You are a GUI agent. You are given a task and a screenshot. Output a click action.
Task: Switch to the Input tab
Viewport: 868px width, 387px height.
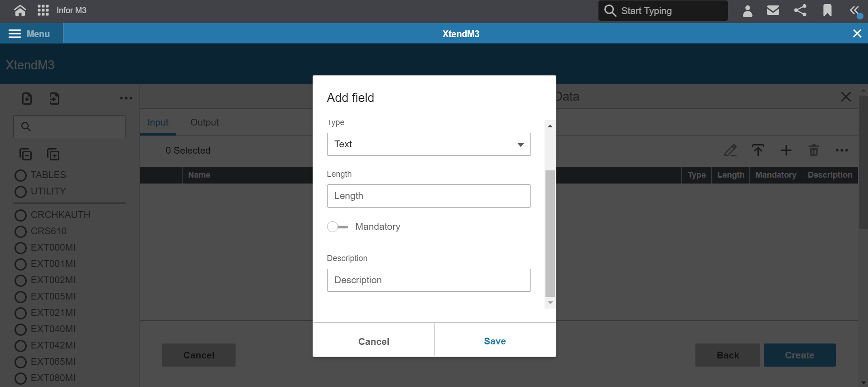pyautogui.click(x=158, y=122)
